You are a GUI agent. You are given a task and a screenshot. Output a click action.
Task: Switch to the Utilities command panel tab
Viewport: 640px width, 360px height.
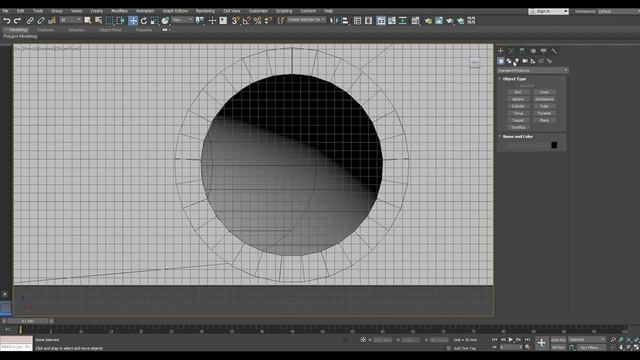pos(554,51)
